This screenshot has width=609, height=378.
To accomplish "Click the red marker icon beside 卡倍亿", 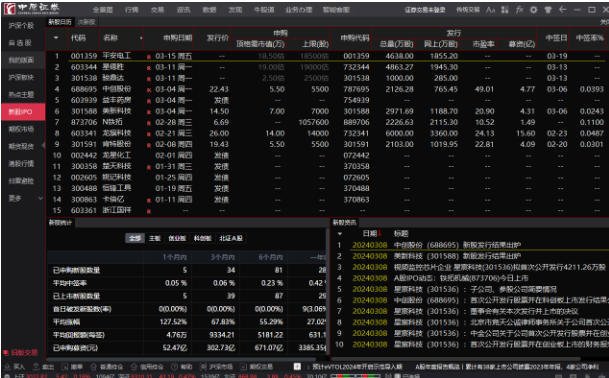I will coord(149,200).
